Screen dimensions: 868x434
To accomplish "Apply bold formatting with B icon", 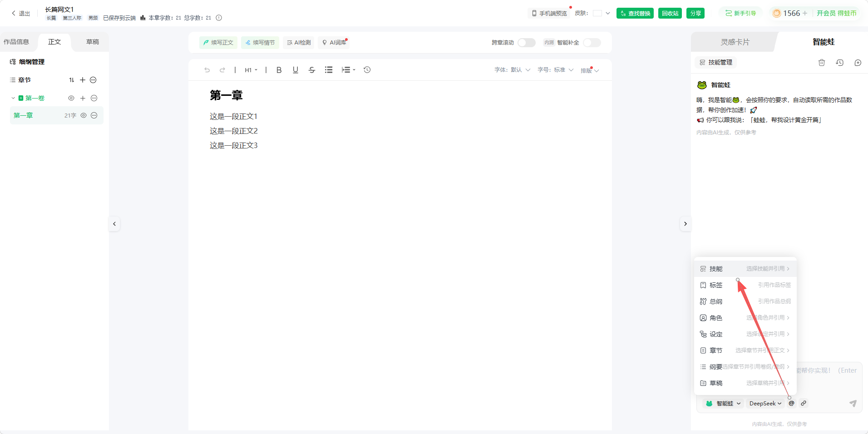I will (x=279, y=70).
